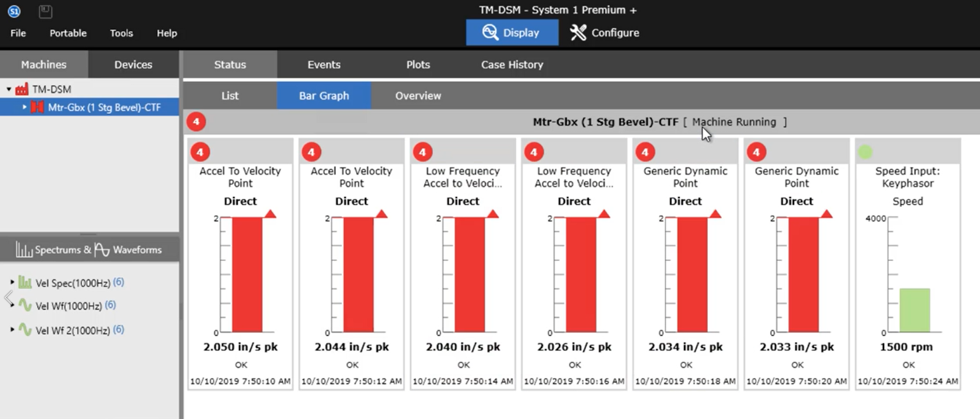Click the TM-DSM factory icon
This screenshot has width=980, height=419.
pyautogui.click(x=22, y=89)
